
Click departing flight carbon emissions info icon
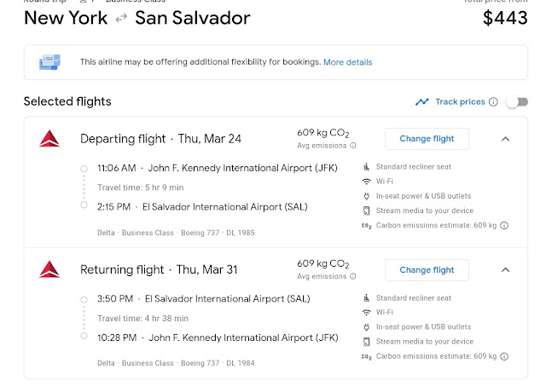(x=504, y=226)
